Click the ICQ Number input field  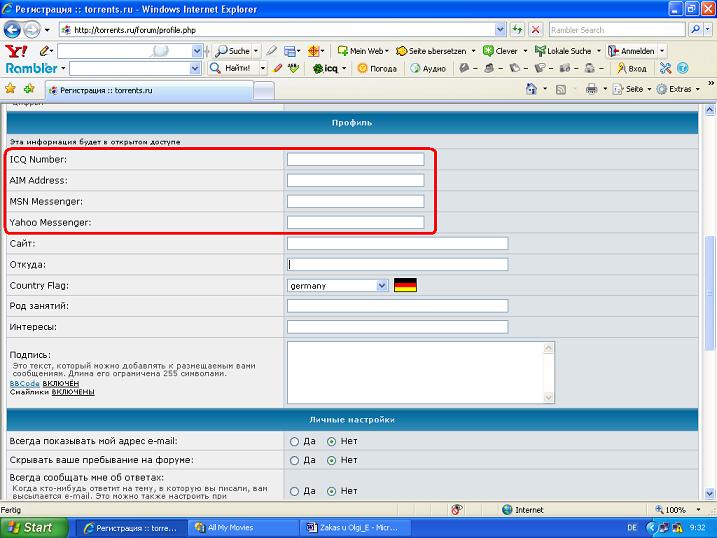(355, 160)
